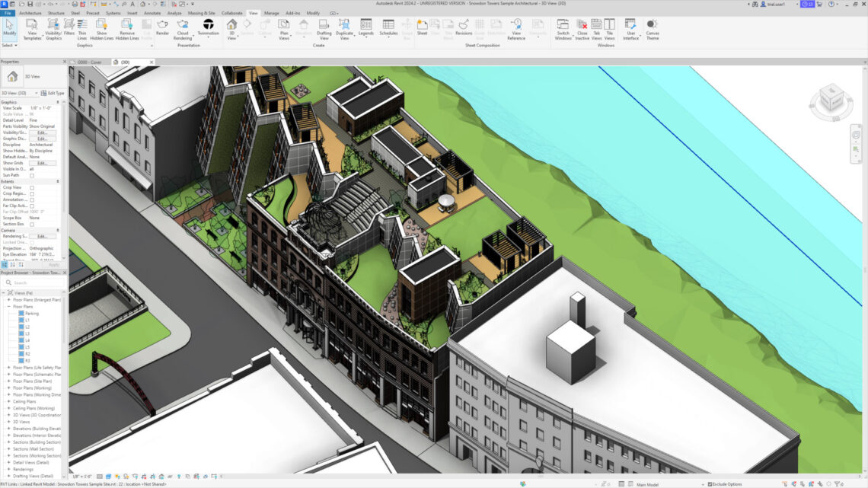Collapse Floor Plans in the Project Browser
Image resolution: width=868 pixels, height=488 pixels.
[x=8, y=306]
